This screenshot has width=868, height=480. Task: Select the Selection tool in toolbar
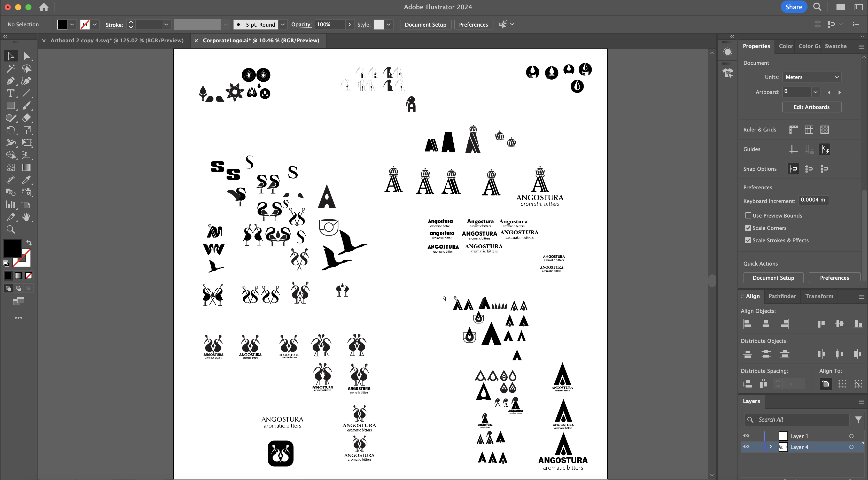10,56
